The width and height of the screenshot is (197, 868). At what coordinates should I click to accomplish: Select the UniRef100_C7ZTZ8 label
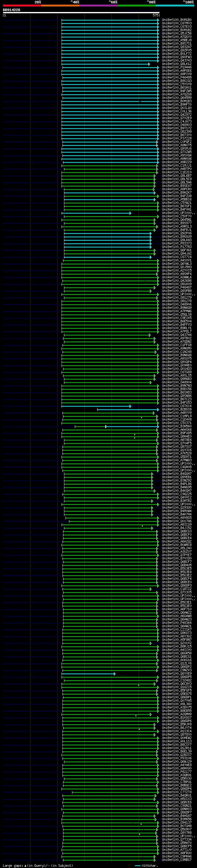[177, 792]
